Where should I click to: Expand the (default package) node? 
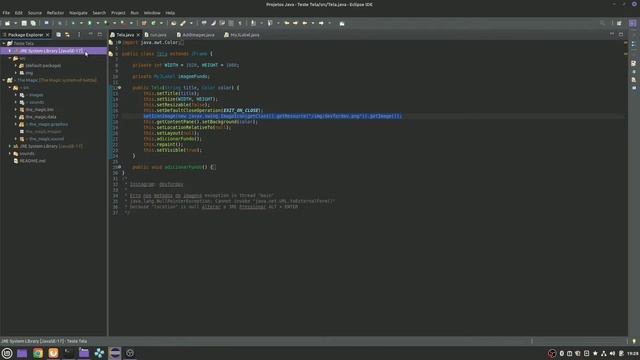pos(16,65)
